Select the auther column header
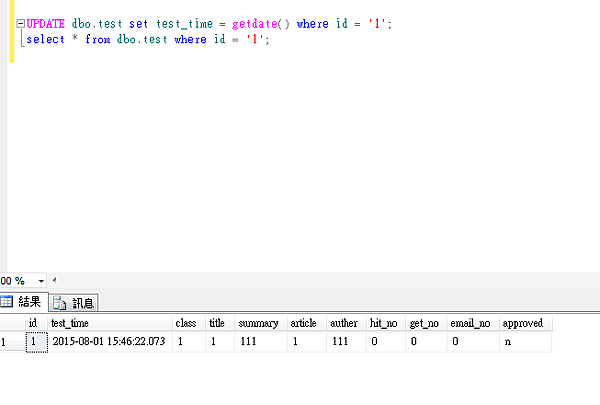The height and width of the screenshot is (405, 600). [x=346, y=323]
